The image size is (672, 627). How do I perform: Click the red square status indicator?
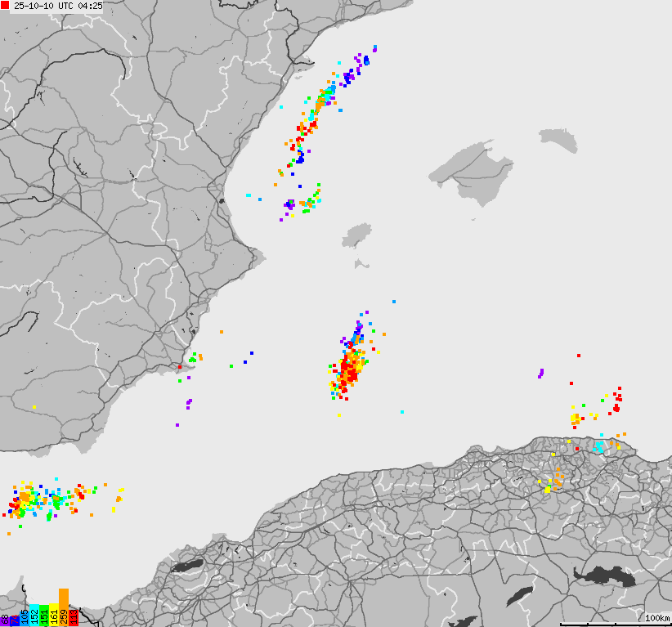click(6, 5)
